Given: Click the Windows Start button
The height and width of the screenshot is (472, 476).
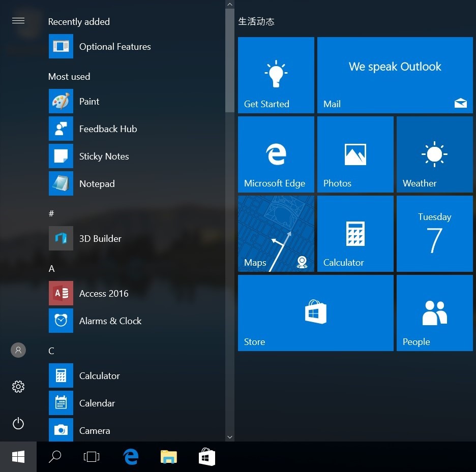Looking at the screenshot, I should (18, 457).
